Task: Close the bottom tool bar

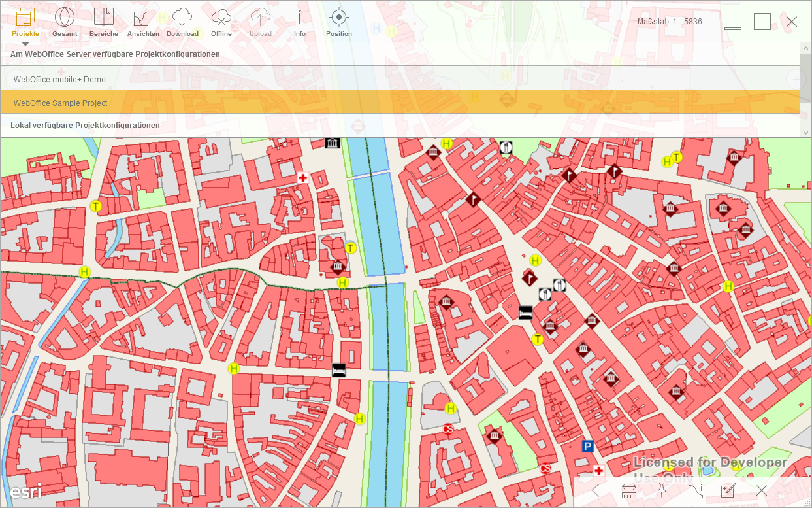Action: 762,490
